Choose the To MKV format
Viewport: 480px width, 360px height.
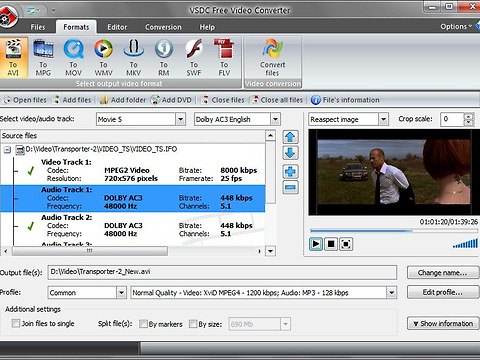click(133, 57)
